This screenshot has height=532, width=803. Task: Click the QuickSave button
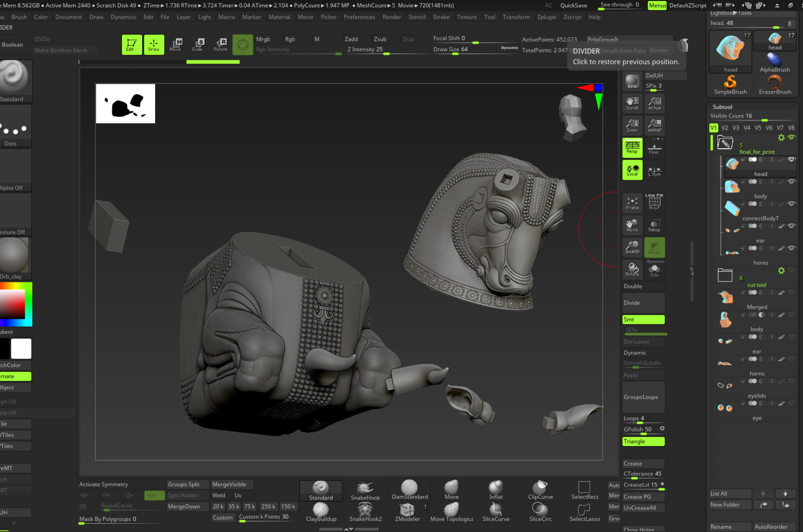pos(574,5)
